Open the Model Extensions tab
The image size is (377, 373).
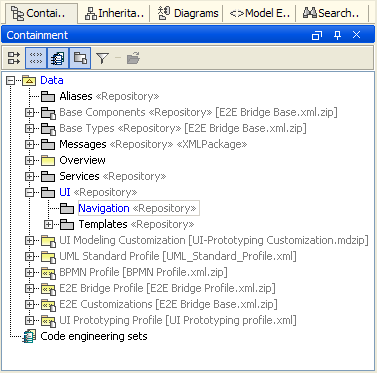pyautogui.click(x=260, y=13)
